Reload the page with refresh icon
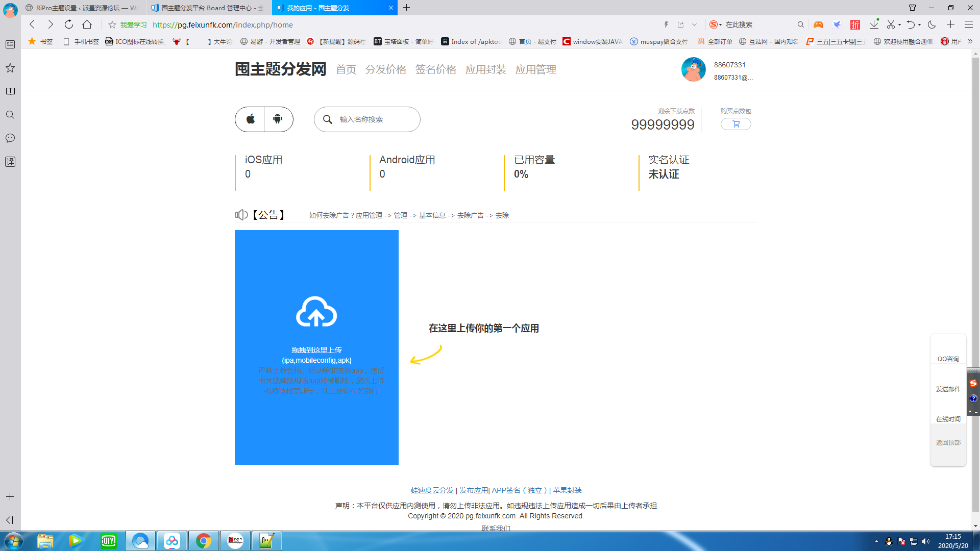This screenshot has width=980, height=551. pyautogui.click(x=69, y=24)
